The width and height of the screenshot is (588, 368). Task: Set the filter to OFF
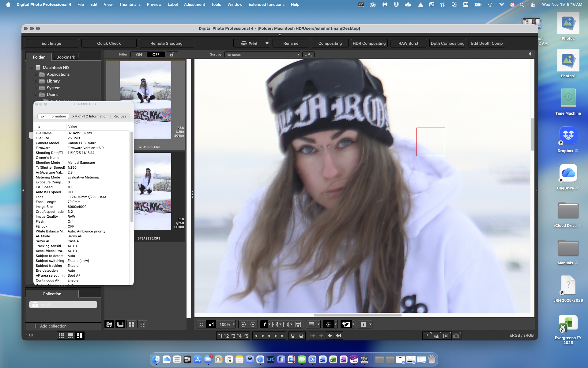156,55
